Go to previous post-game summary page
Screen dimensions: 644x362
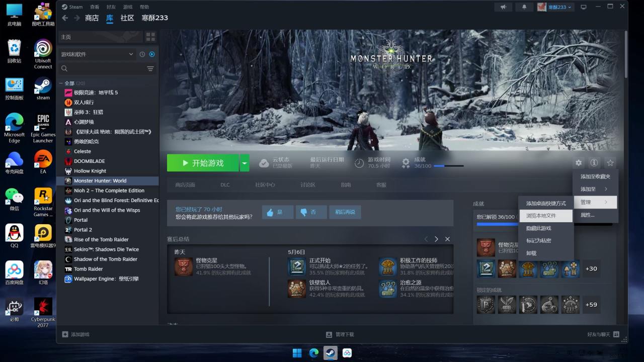tap(426, 239)
